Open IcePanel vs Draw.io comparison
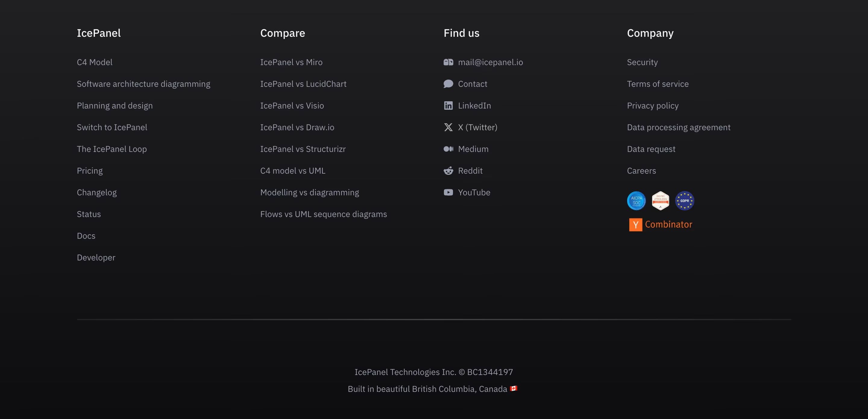Screen dimensions: 868x419 point(297,127)
